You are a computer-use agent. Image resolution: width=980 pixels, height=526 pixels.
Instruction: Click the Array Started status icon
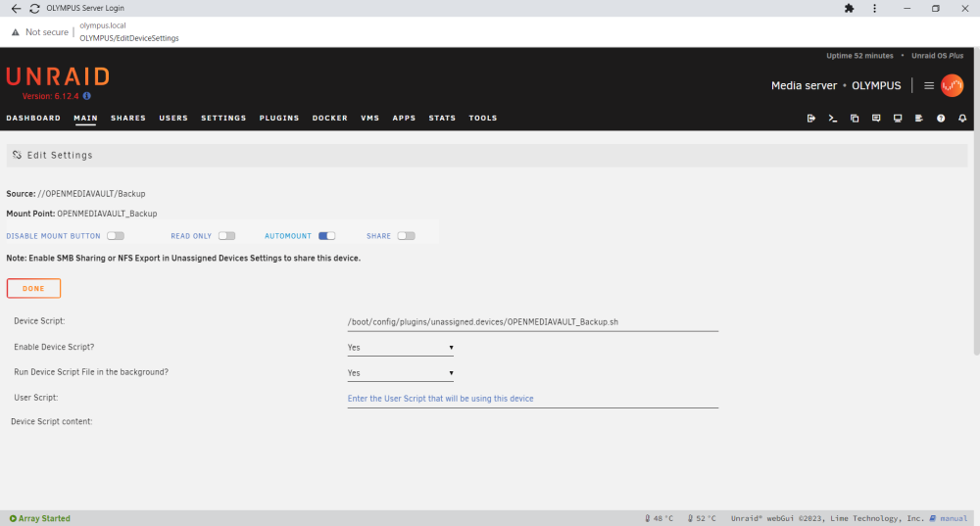click(13, 518)
